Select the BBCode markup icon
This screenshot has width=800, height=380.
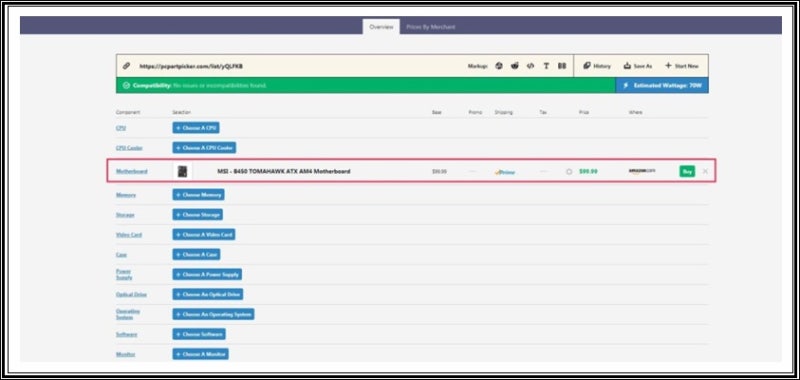coord(562,66)
